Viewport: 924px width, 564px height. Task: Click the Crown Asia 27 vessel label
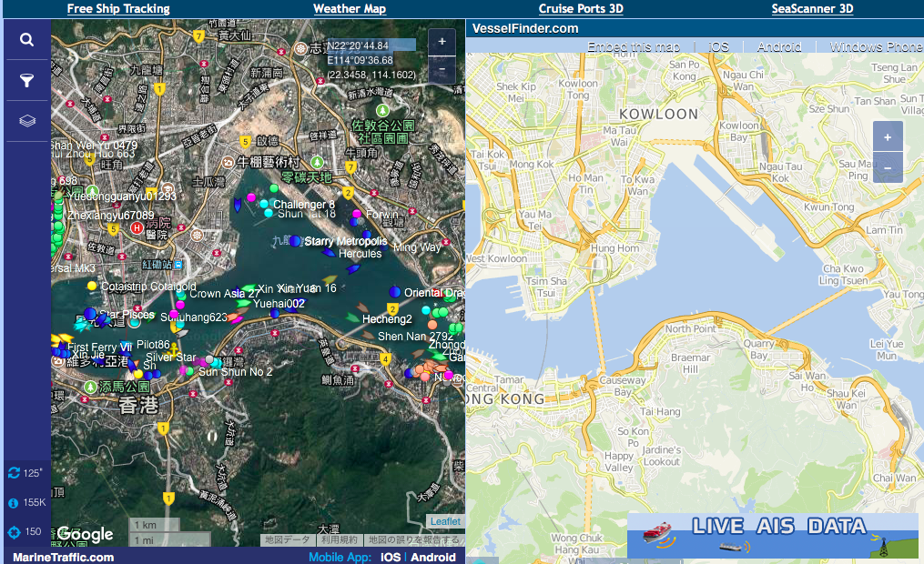pyautogui.click(x=225, y=293)
